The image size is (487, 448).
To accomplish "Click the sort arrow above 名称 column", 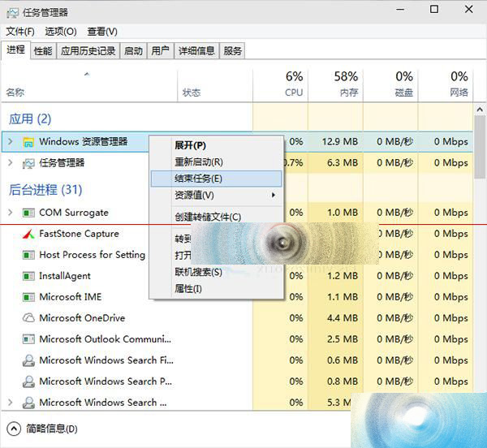I will coord(87,74).
